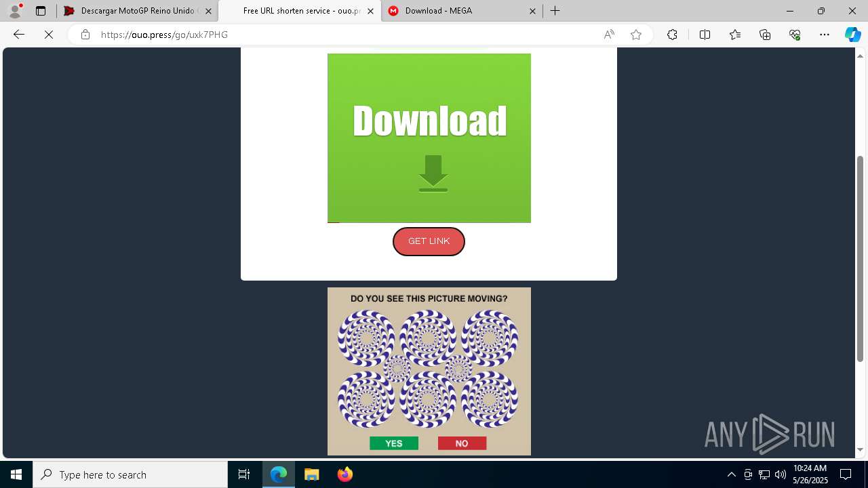Select the Free URL shorten service tab
The height and width of the screenshot is (488, 868).
pyautogui.click(x=301, y=11)
